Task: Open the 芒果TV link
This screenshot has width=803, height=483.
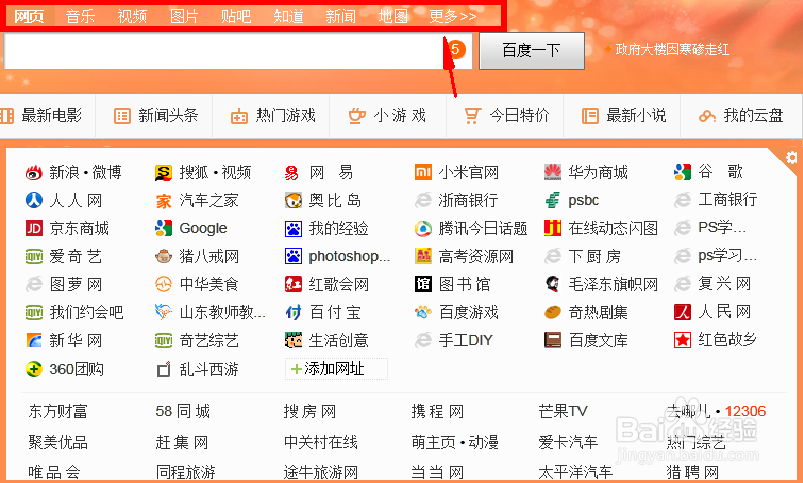Action: [x=563, y=411]
